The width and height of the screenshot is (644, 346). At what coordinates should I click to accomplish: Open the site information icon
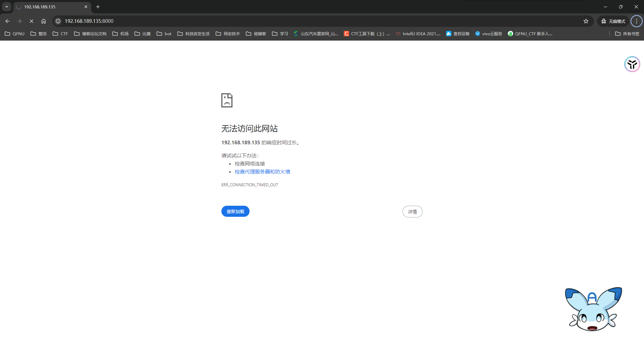[58, 21]
